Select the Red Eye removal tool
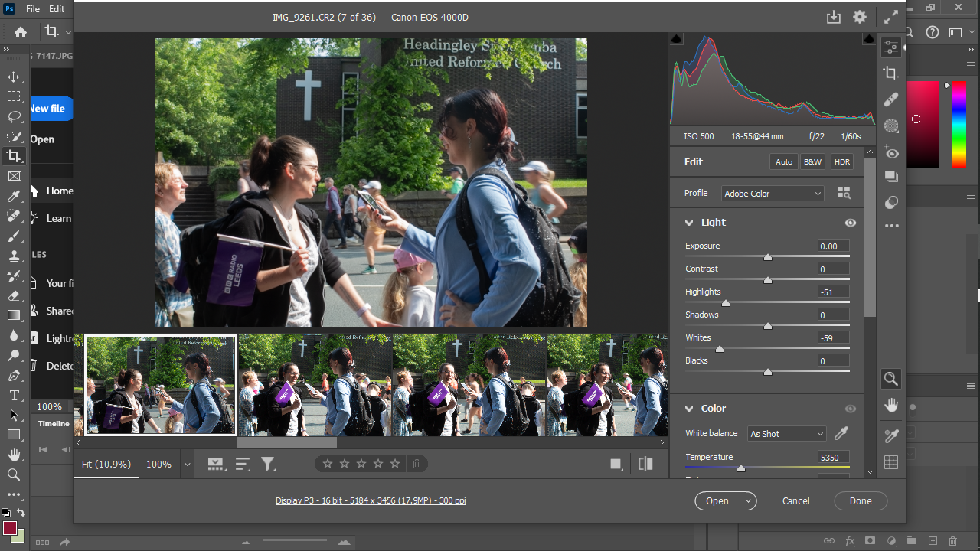 (x=891, y=152)
